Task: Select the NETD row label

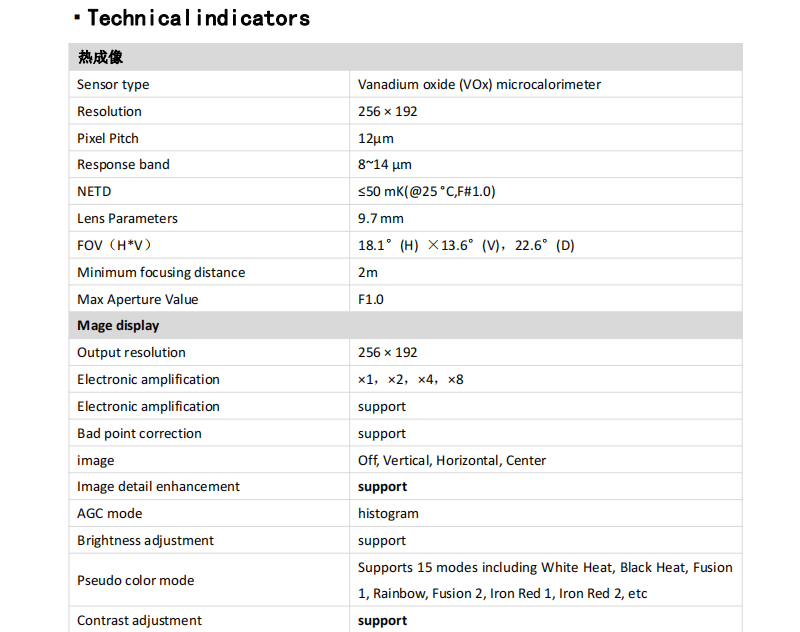Action: (94, 191)
